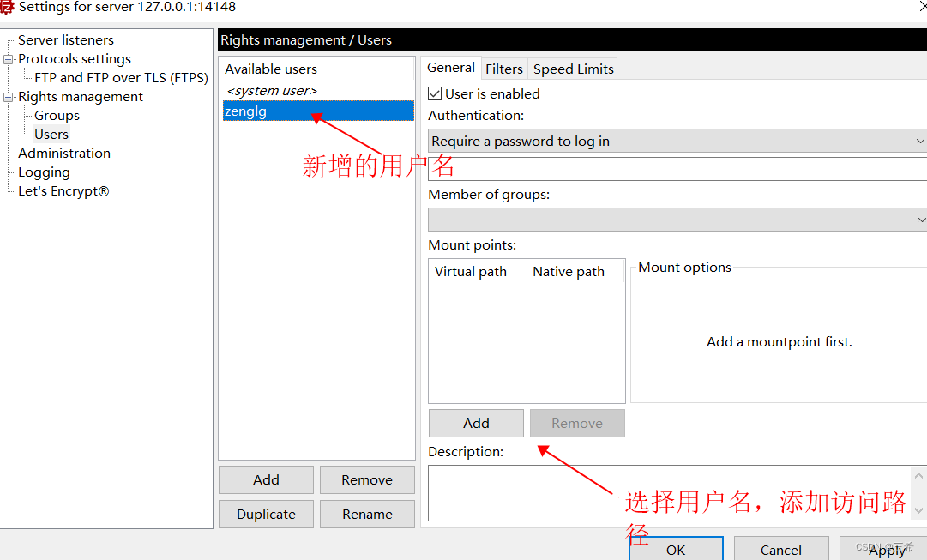This screenshot has width=927, height=560.
Task: Confirm settings with OK
Action: tap(676, 549)
